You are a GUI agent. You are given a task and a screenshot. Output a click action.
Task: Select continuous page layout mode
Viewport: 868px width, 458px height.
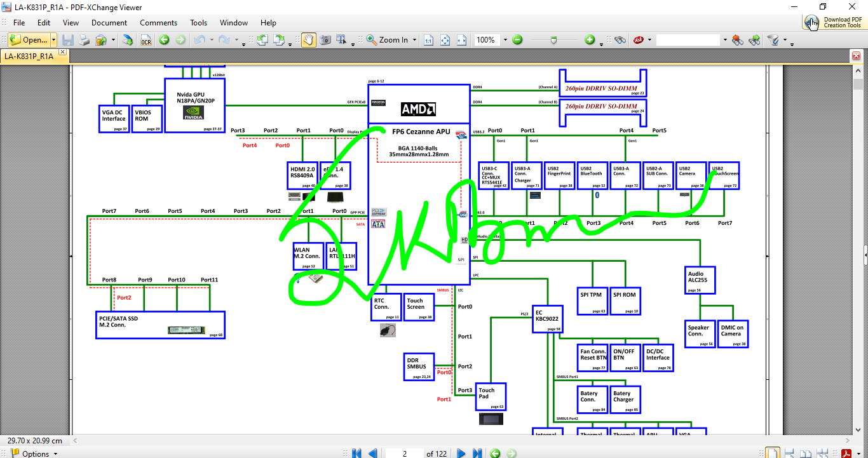click(x=789, y=453)
